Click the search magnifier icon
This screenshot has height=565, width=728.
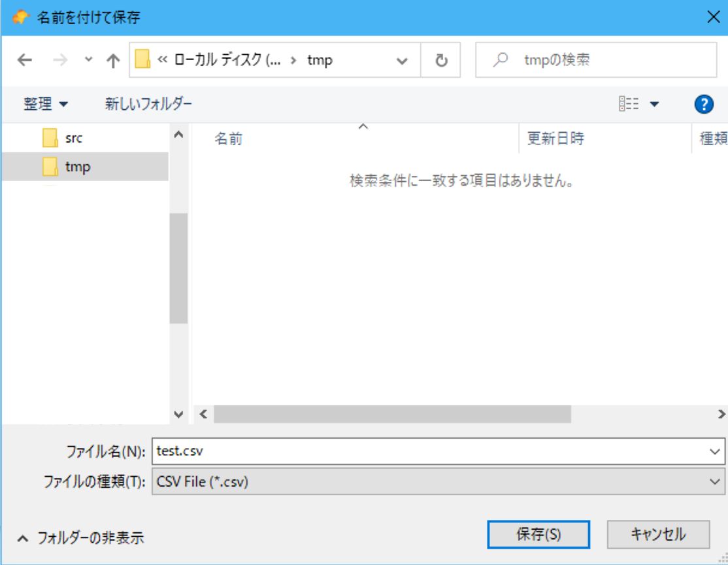tap(501, 60)
